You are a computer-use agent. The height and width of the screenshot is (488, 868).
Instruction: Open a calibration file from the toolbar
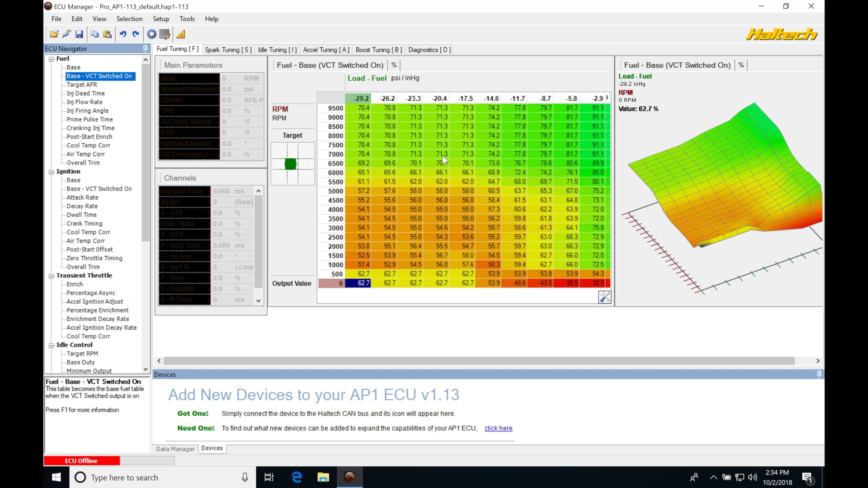tap(54, 34)
